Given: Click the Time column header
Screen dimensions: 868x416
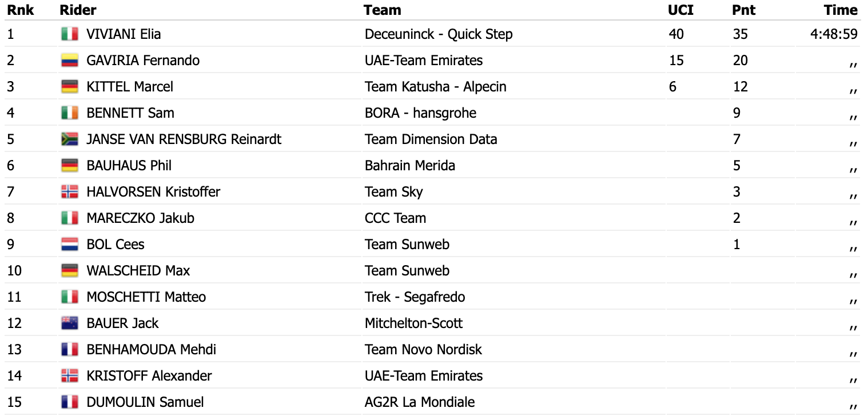Looking at the screenshot, I should (841, 10).
